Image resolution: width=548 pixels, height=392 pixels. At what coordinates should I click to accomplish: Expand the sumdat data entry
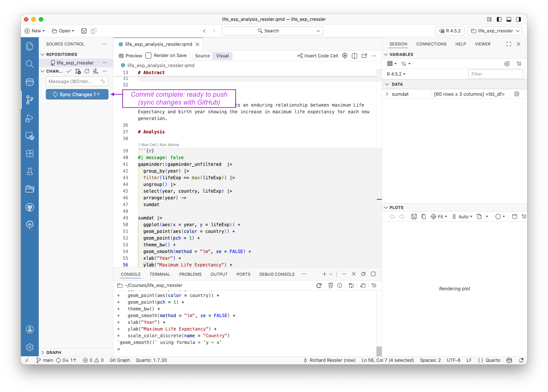pos(388,94)
